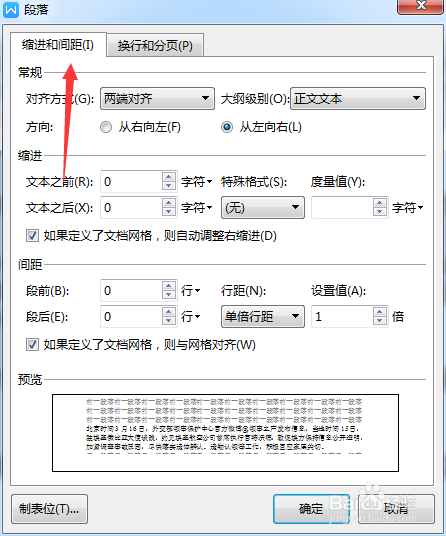Image resolution: width=446 pixels, height=536 pixels.
Task: Open 制表位 settings button
Action: (x=49, y=509)
